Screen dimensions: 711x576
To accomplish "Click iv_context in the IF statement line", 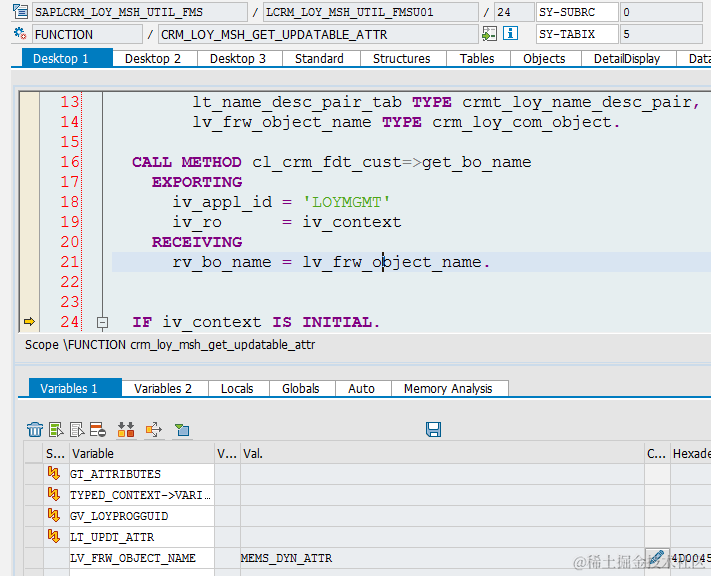I will [212, 322].
